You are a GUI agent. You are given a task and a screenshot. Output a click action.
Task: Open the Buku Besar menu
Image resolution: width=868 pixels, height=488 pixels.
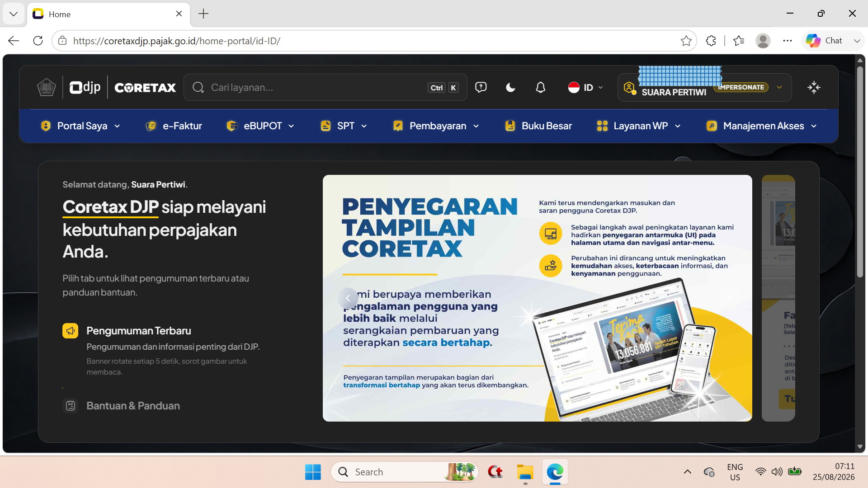pyautogui.click(x=538, y=126)
